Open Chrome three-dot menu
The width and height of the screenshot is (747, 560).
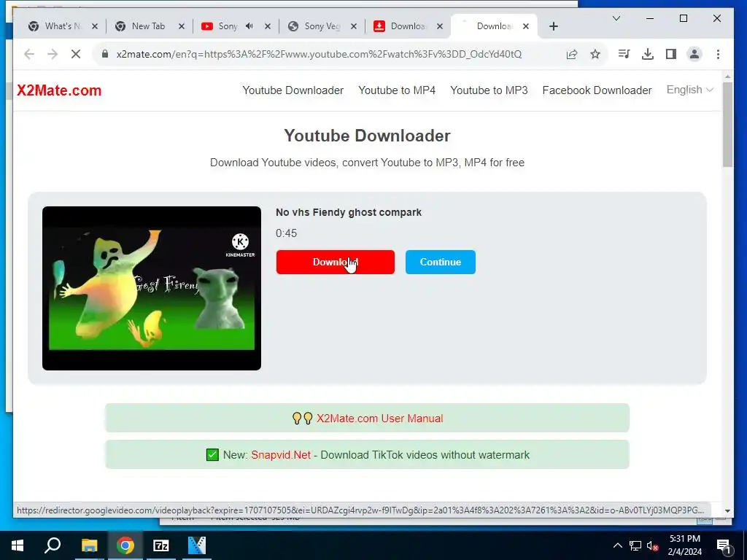click(x=718, y=54)
